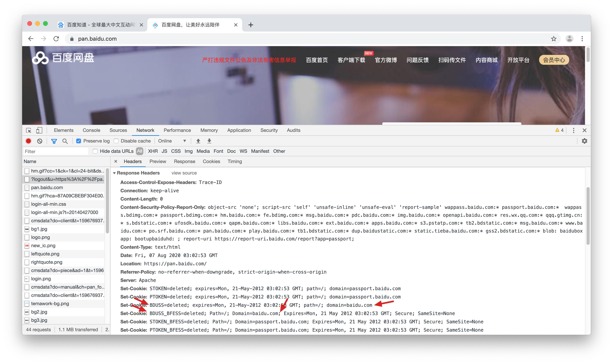Click the view source link
This screenshot has height=364, width=613.
[184, 173]
